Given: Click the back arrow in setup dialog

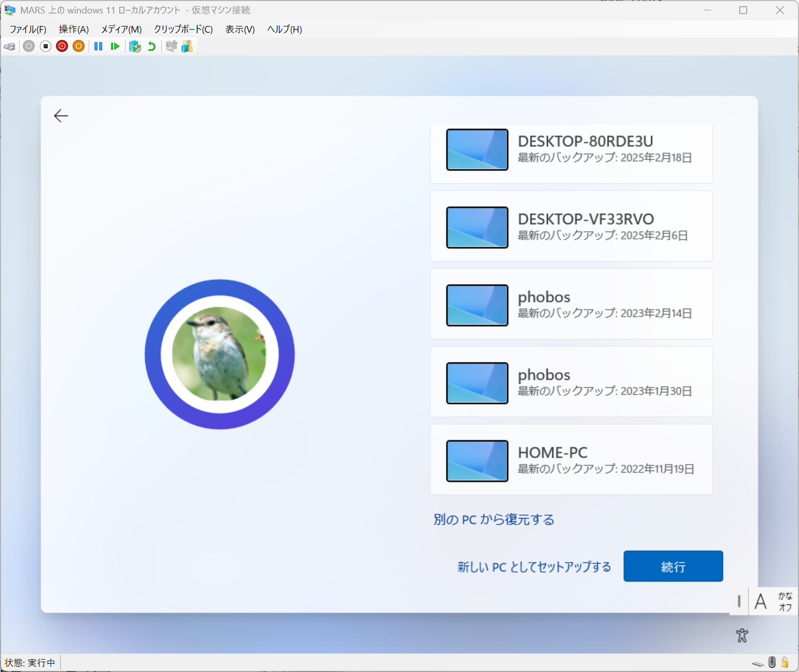Looking at the screenshot, I should click(x=61, y=116).
